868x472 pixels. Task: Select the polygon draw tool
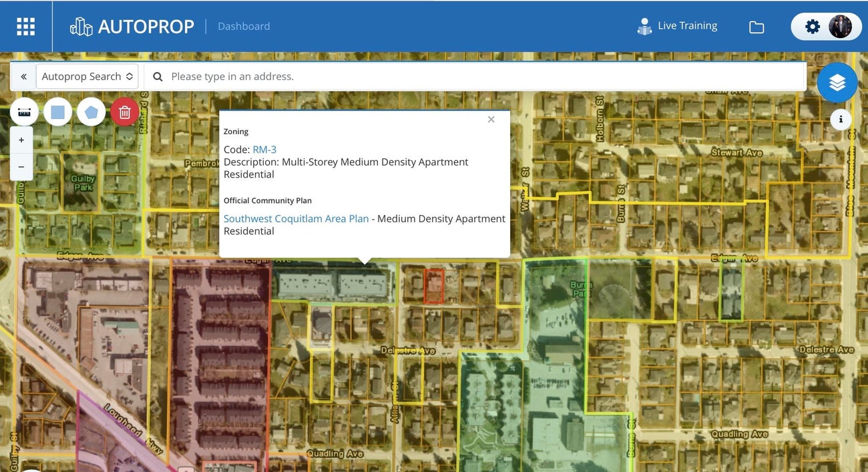[91, 111]
